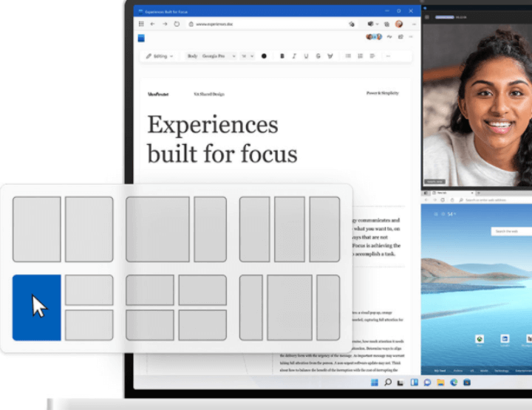Snap to right half of two-column layout
The image size is (532, 410).
point(89,229)
